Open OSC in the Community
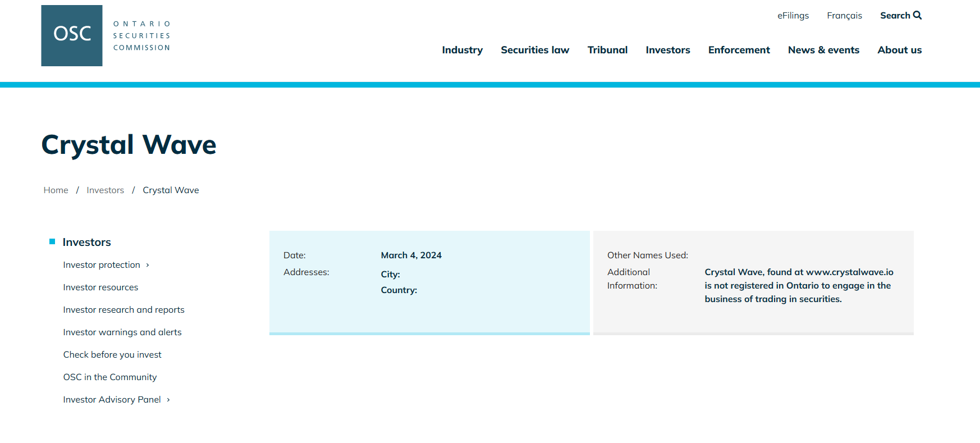Screen dimensions: 980x443 tap(110, 377)
